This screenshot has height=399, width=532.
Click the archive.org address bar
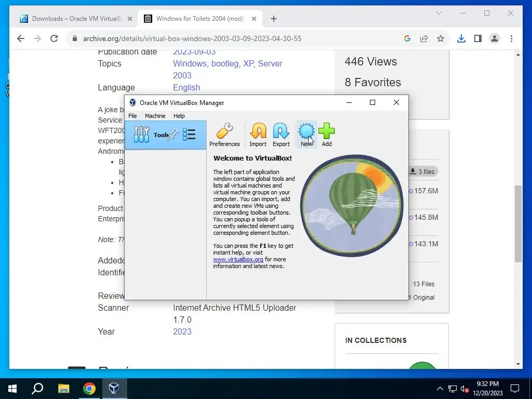pyautogui.click(x=192, y=38)
